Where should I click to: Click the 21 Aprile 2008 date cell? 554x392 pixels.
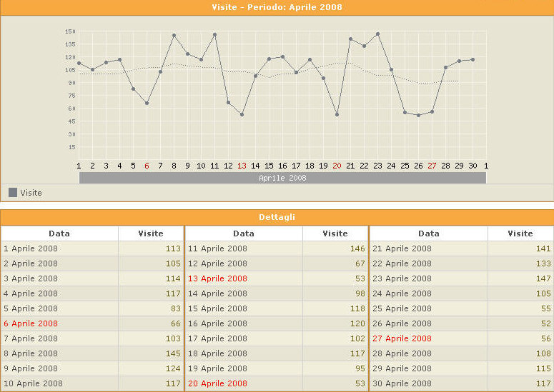(429, 248)
